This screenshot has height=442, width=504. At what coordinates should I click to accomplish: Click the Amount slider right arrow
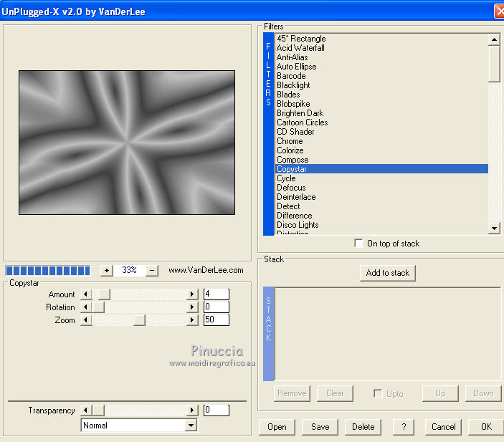tap(191, 294)
